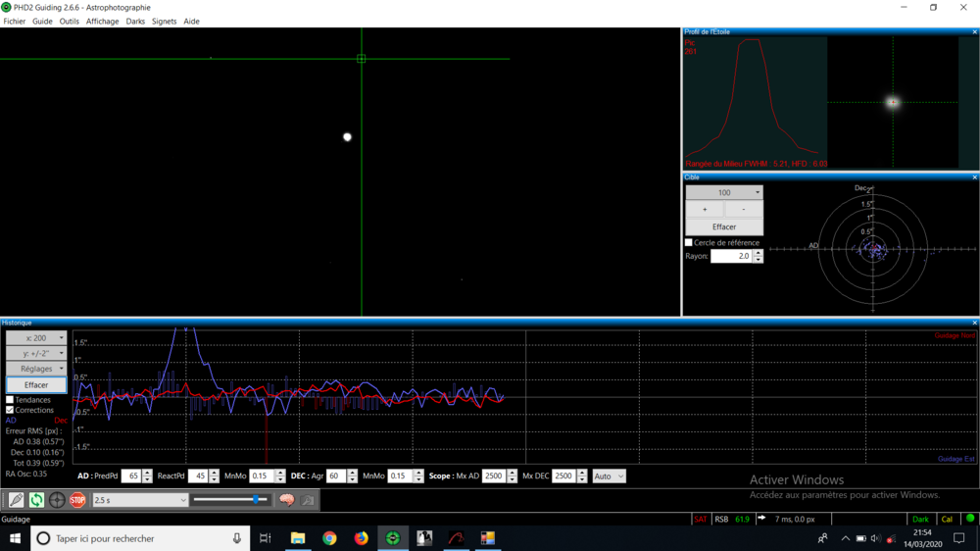Screen dimensions: 980x551
Task: Open the Réglages dropdown
Action: (36, 369)
